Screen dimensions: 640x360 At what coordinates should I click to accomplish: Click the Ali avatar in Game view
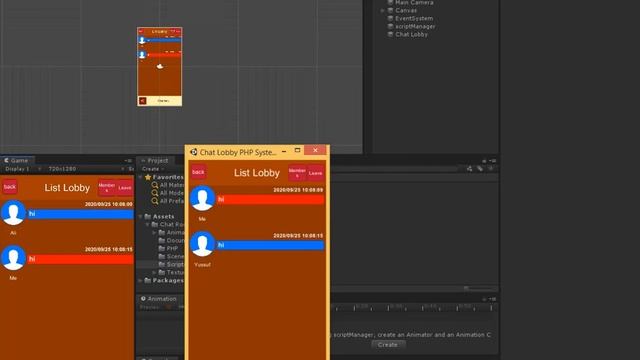pyautogui.click(x=13, y=213)
